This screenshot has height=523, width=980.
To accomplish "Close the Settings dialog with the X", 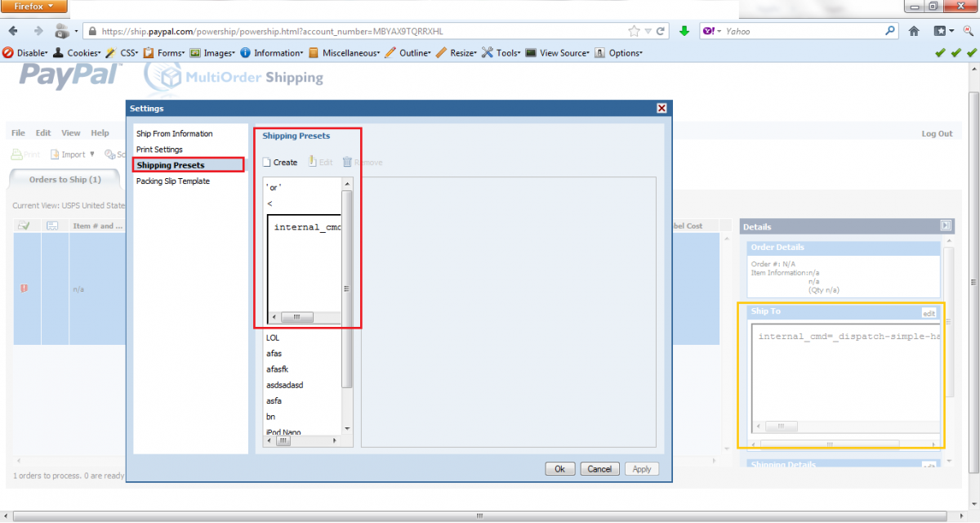I will (661, 109).
